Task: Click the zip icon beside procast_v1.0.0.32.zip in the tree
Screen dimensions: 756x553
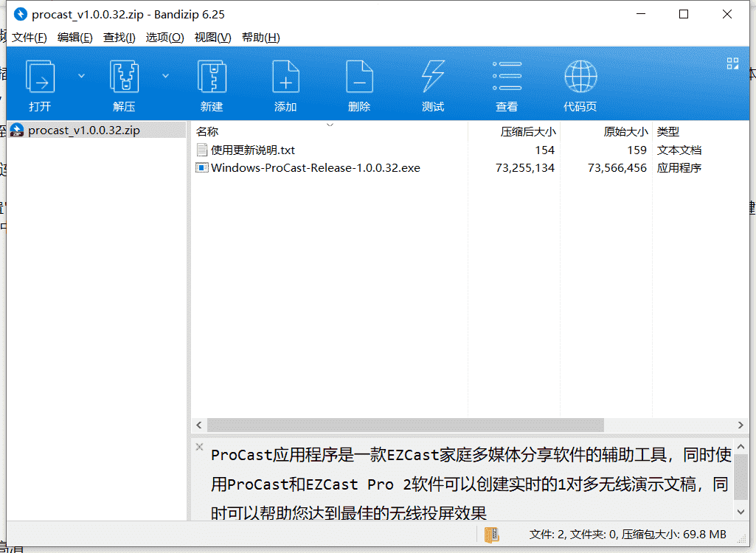Action: (17, 131)
